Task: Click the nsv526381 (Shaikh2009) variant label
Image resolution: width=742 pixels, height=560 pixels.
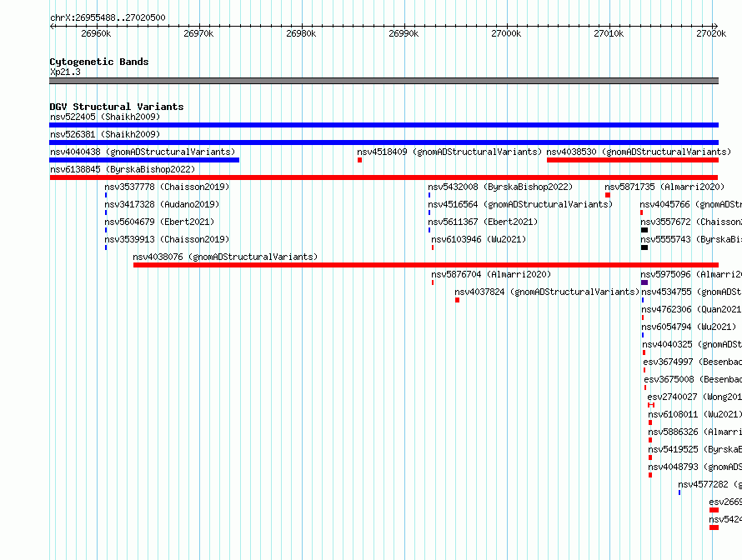Action: click(105, 134)
